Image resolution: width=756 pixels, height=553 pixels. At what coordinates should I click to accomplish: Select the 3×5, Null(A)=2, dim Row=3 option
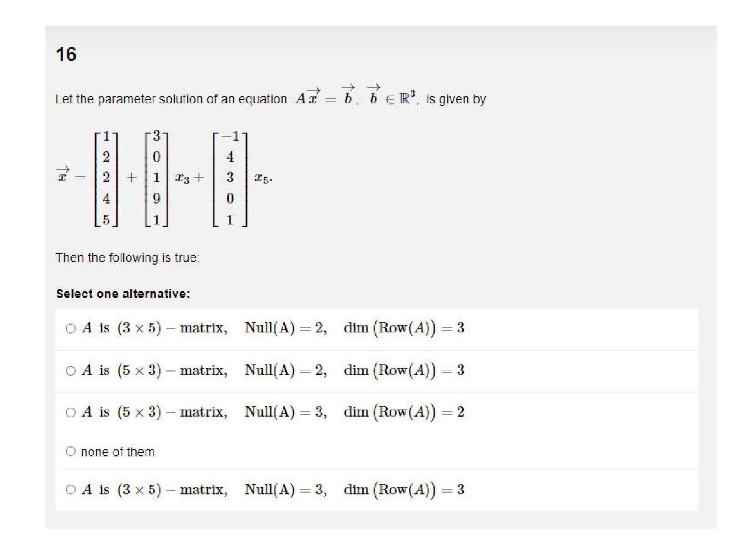(70, 328)
